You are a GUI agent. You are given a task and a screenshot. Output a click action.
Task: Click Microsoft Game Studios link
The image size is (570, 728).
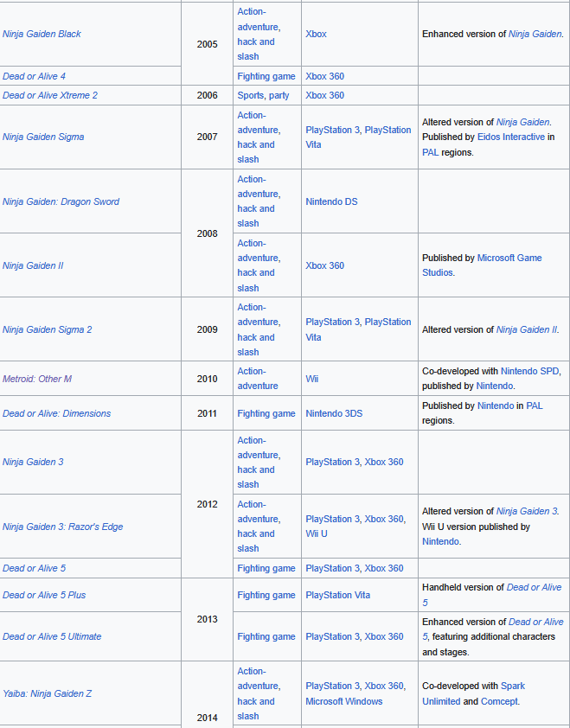click(x=482, y=265)
